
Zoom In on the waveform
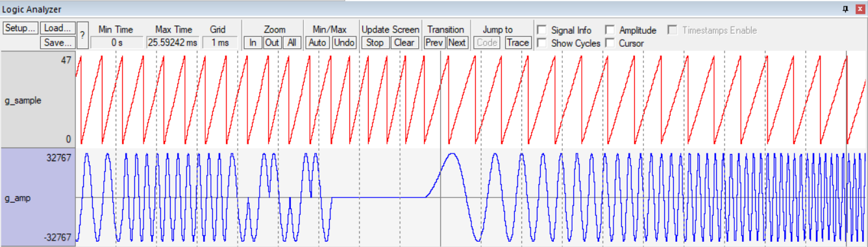[253, 43]
